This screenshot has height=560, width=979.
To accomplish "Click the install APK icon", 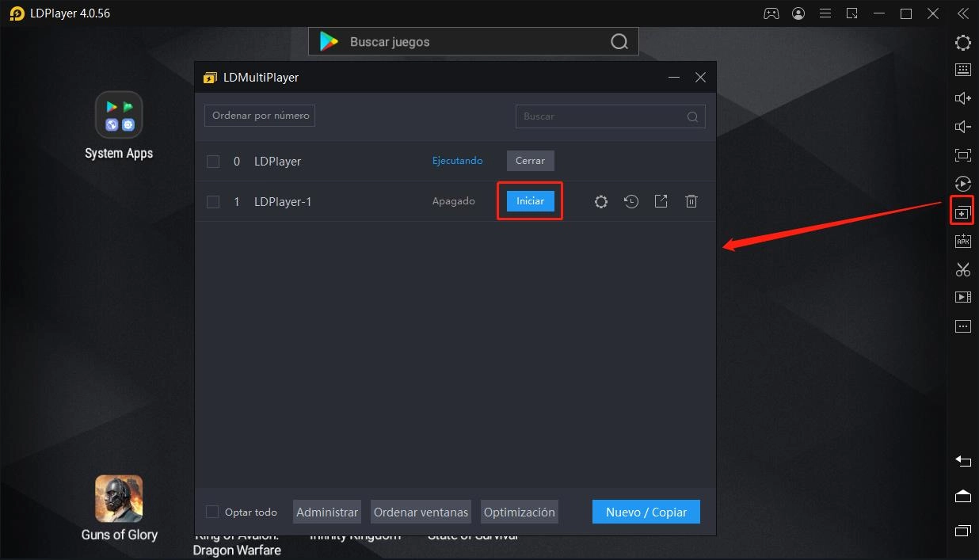I will click(x=963, y=241).
